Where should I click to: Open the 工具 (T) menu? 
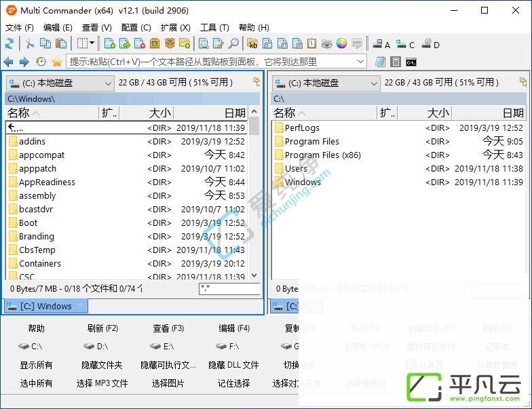coord(214,27)
